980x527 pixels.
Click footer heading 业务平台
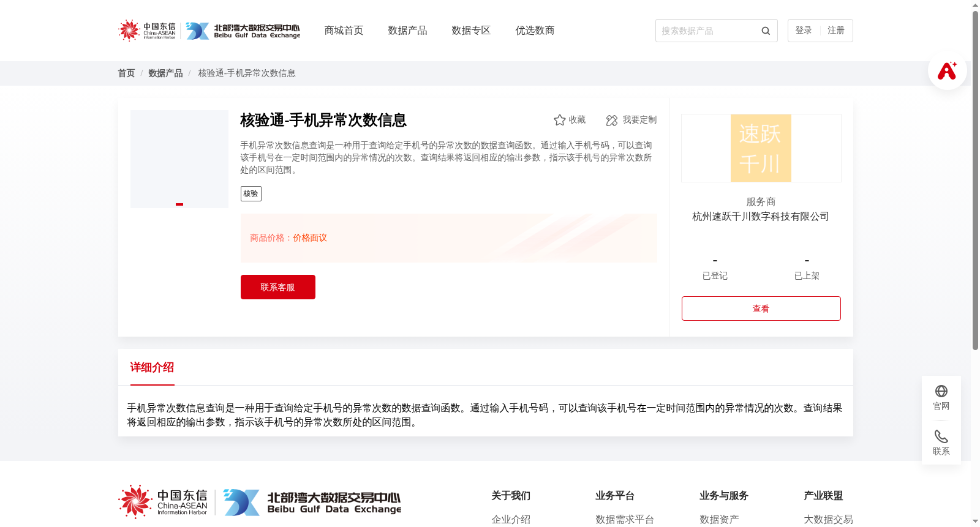pyautogui.click(x=615, y=496)
